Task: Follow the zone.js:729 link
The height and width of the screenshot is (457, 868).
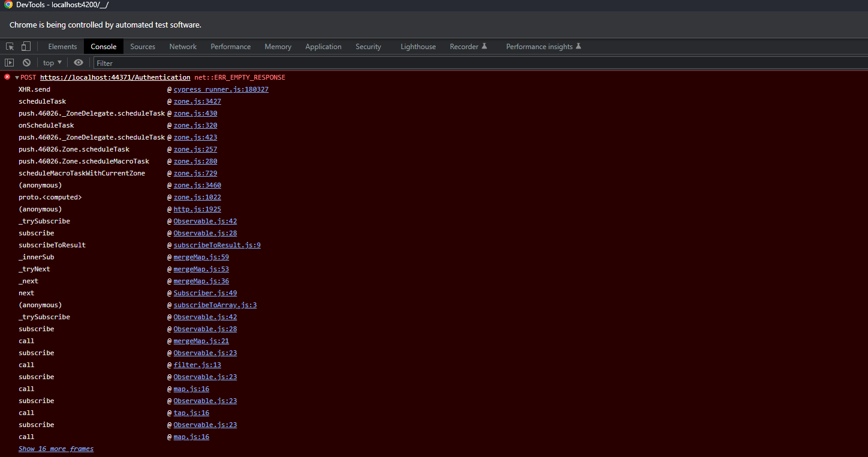Action: (x=195, y=173)
